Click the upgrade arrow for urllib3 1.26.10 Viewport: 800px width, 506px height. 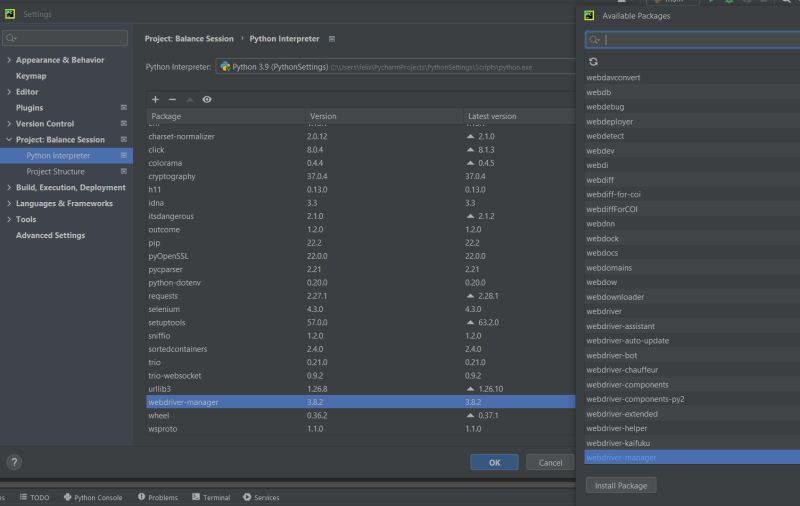pyautogui.click(x=470, y=389)
